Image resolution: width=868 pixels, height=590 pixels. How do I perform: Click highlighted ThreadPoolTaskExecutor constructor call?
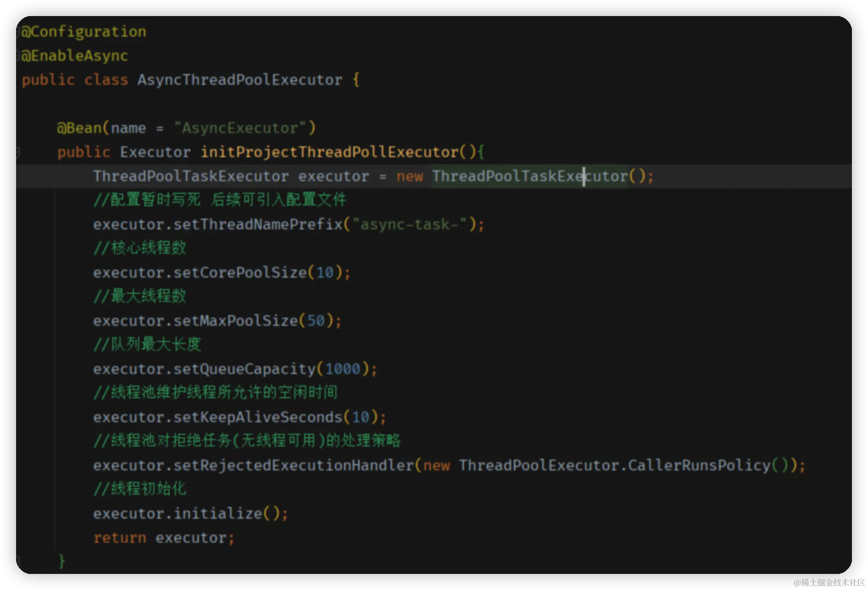[529, 176]
